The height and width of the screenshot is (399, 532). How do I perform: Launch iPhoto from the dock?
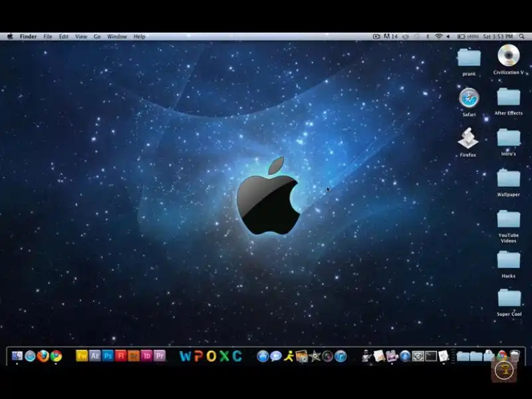coord(302,356)
